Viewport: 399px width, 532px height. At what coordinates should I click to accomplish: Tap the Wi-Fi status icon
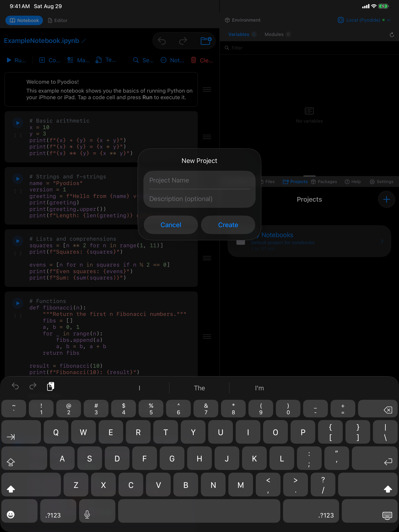(374, 6)
